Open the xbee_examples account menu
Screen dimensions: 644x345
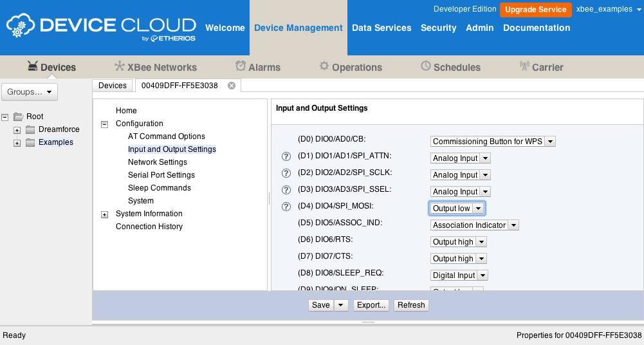pyautogui.click(x=608, y=9)
